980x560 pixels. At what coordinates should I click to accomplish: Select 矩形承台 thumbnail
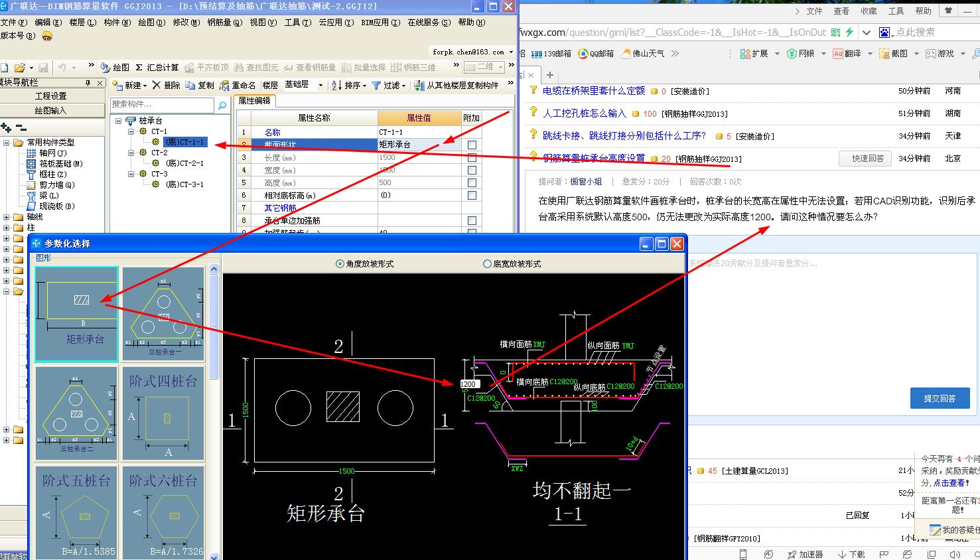(76, 314)
